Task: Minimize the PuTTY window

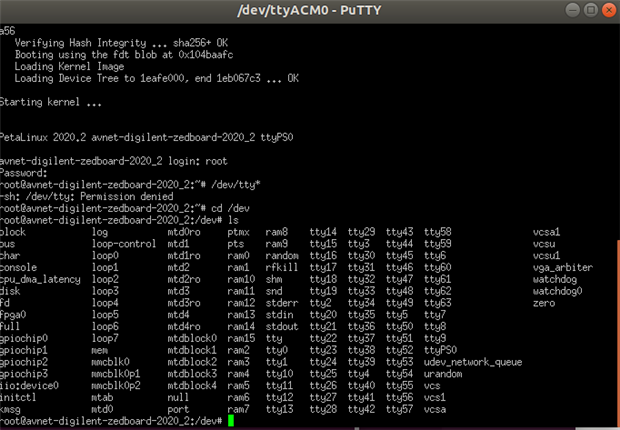Action: click(573, 10)
